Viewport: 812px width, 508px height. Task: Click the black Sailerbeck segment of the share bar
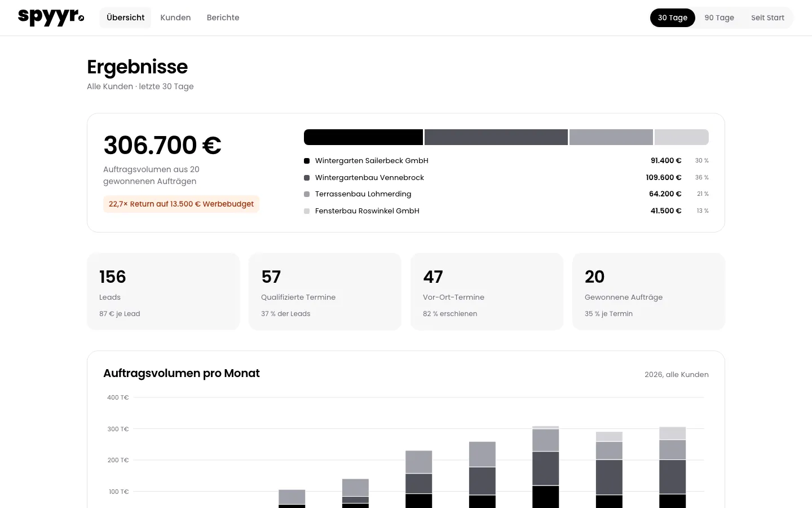(363, 137)
